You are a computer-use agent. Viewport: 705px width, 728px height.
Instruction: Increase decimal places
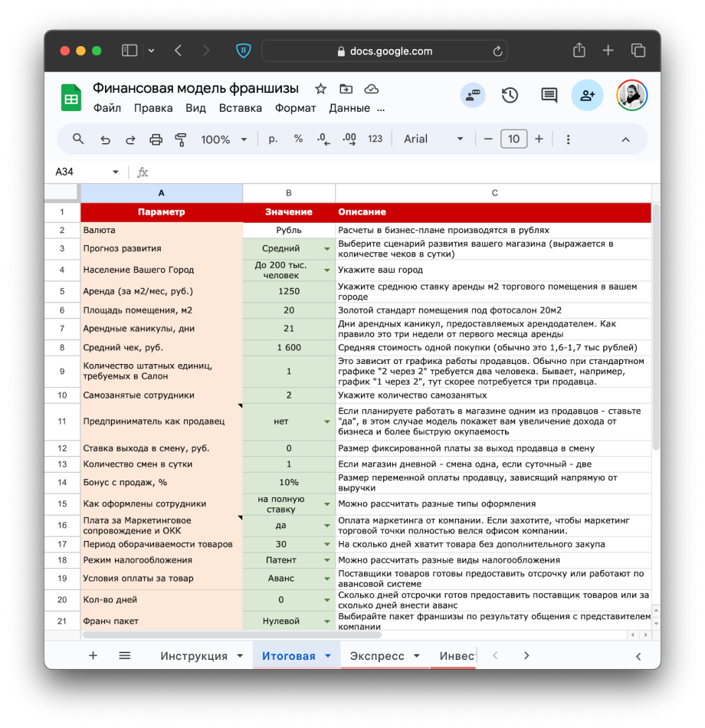click(x=349, y=139)
